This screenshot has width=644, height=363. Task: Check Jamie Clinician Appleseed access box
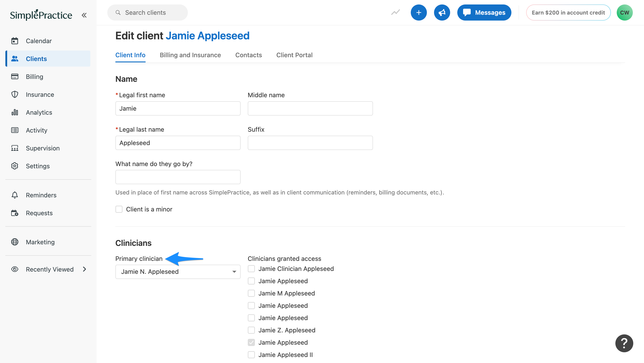click(x=251, y=269)
